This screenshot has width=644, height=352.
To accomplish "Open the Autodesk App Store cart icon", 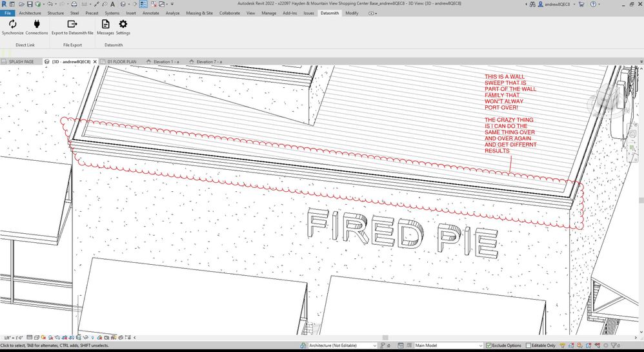I will (x=581, y=4).
